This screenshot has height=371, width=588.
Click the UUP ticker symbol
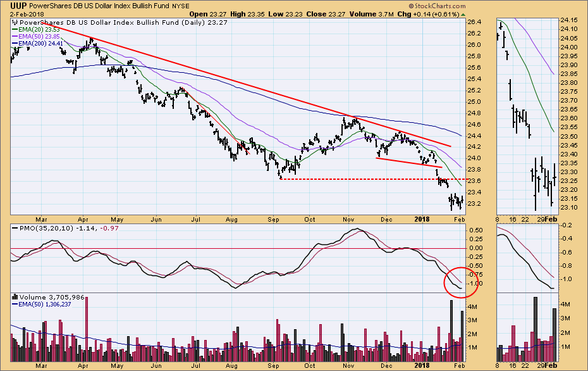(x=18, y=6)
